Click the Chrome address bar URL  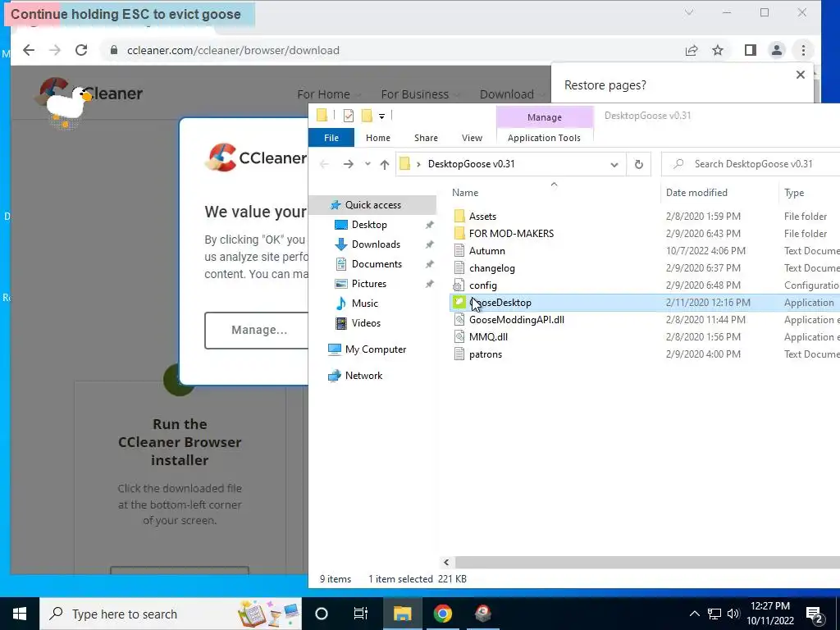tap(233, 50)
